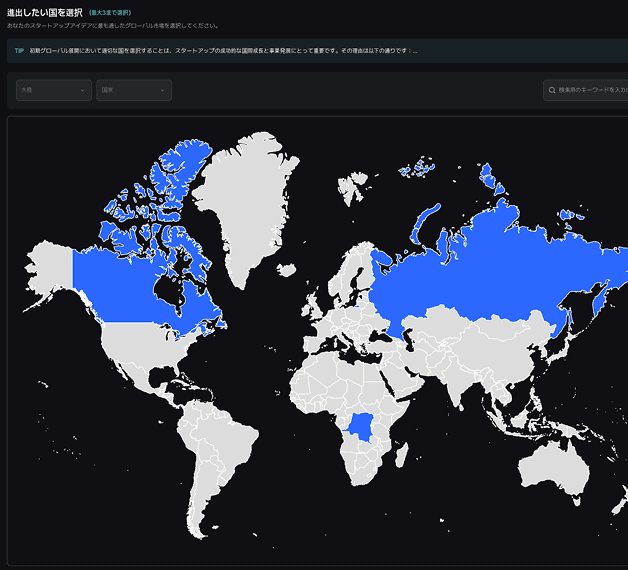Screen dimensions: 628x570
Task: Open the 国家 country dropdown
Action: tap(133, 91)
